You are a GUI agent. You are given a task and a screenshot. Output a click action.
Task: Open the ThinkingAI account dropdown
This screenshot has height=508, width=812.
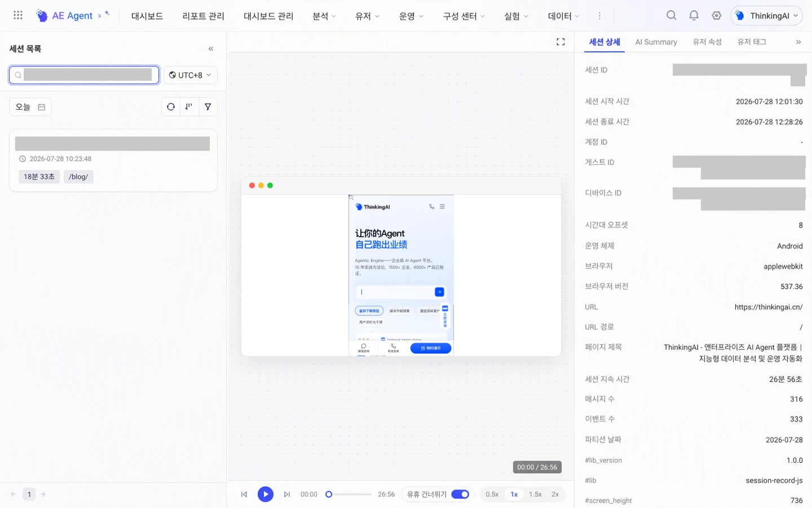pos(766,16)
